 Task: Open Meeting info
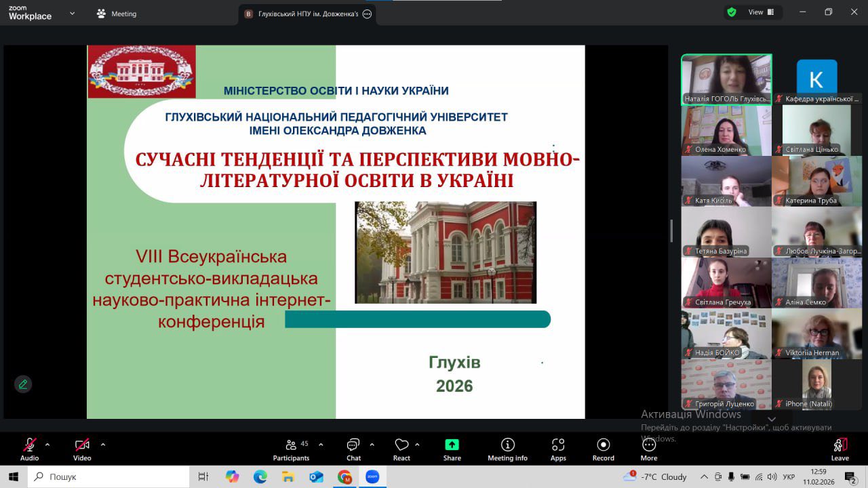tap(507, 449)
